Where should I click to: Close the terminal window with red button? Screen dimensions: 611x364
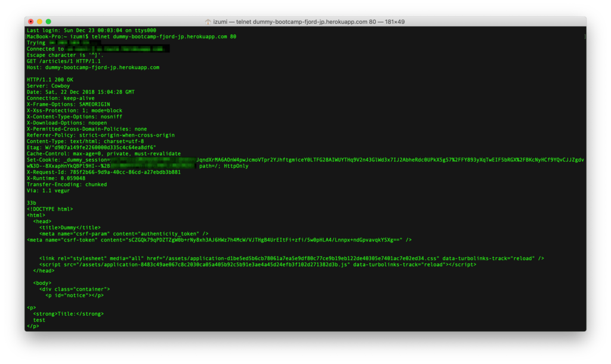tap(31, 22)
